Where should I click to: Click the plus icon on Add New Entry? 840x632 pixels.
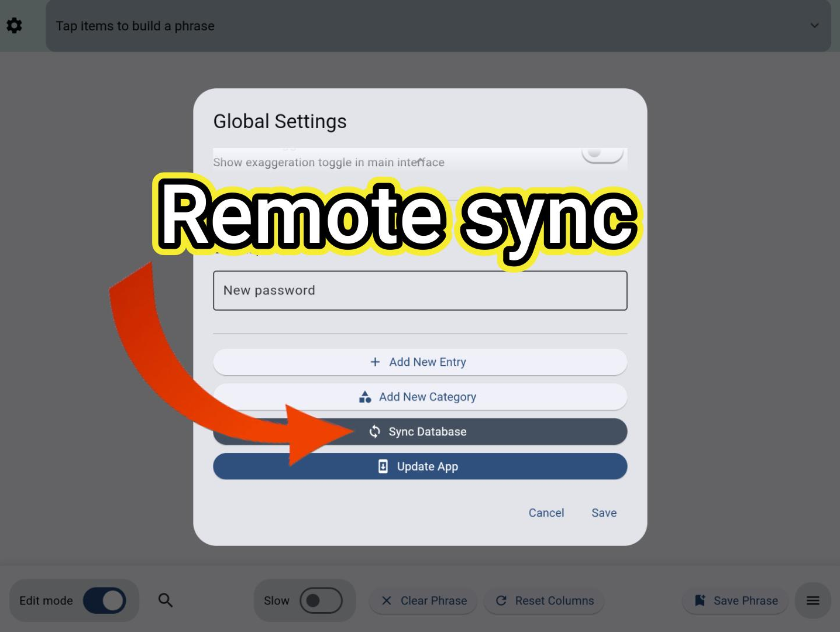tap(375, 362)
